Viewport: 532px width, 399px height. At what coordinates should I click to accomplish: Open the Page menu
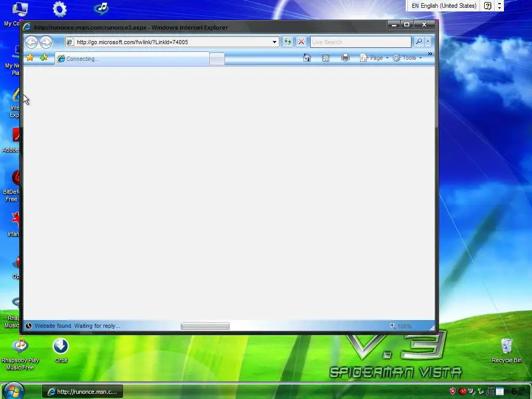click(374, 58)
